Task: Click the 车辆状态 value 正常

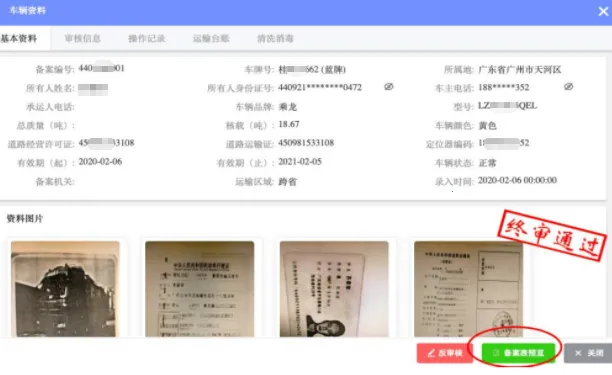Action: (487, 163)
